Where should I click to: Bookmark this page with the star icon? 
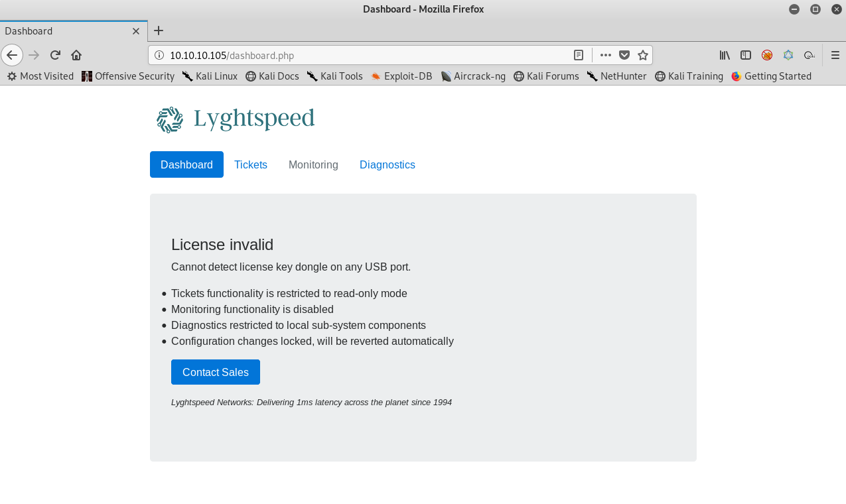click(x=642, y=55)
